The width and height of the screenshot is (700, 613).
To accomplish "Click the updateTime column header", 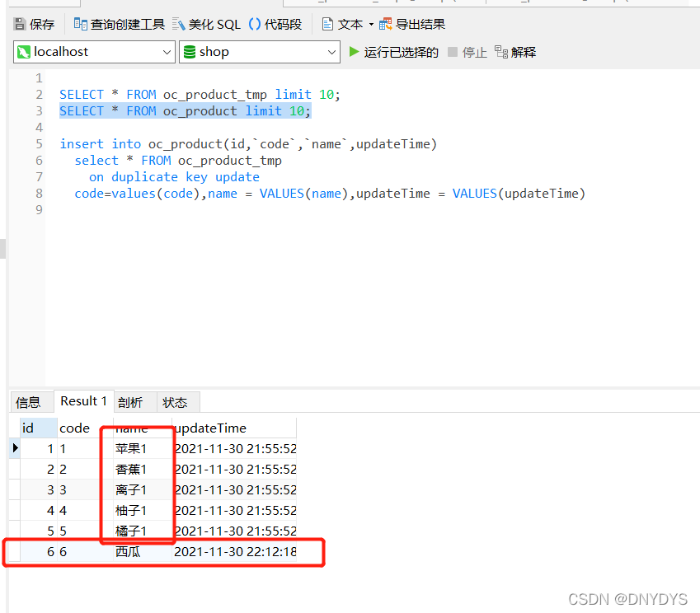I will pyautogui.click(x=234, y=428).
